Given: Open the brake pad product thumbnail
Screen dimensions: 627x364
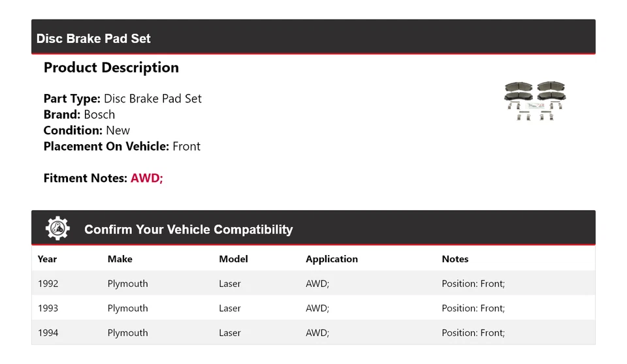Looking at the screenshot, I should point(535,100).
